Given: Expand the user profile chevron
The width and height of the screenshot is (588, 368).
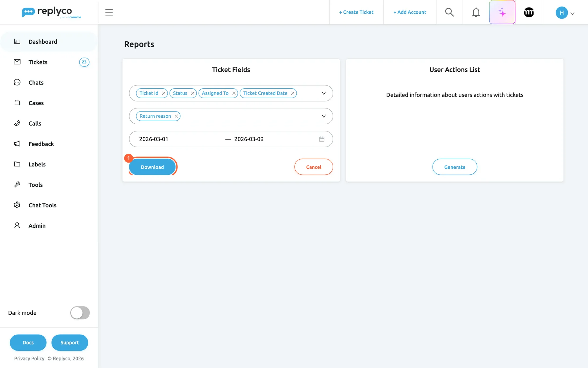Looking at the screenshot, I should coord(572,13).
